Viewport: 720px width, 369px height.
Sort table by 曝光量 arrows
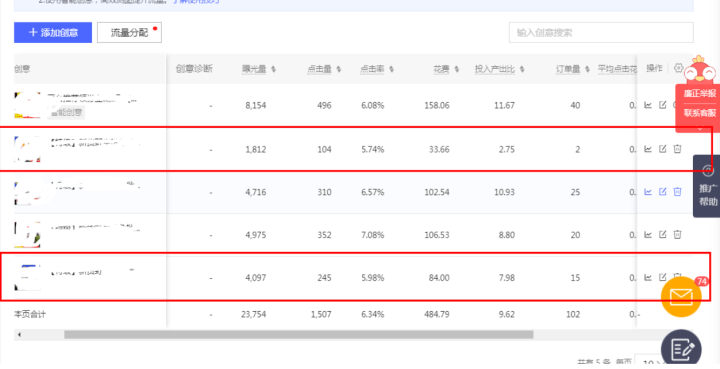(273, 69)
